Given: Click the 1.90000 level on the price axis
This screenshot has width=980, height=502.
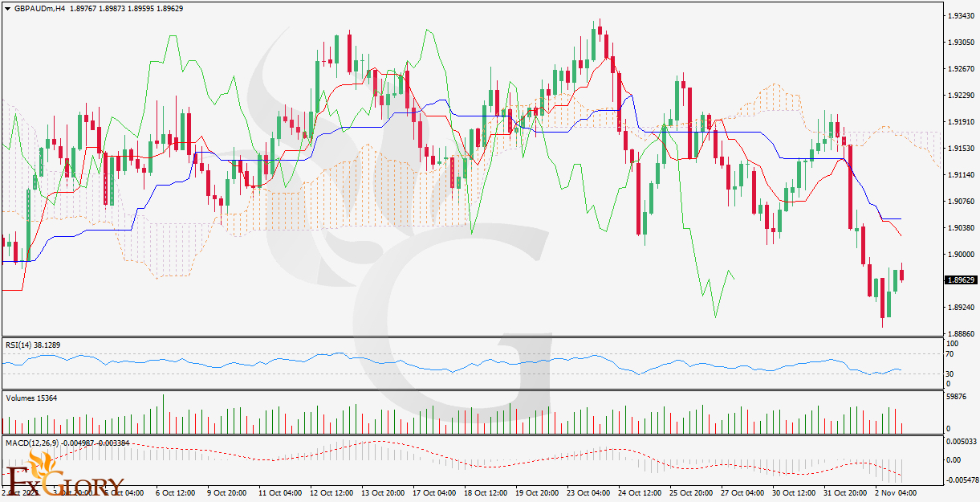Looking at the screenshot, I should 961,254.
